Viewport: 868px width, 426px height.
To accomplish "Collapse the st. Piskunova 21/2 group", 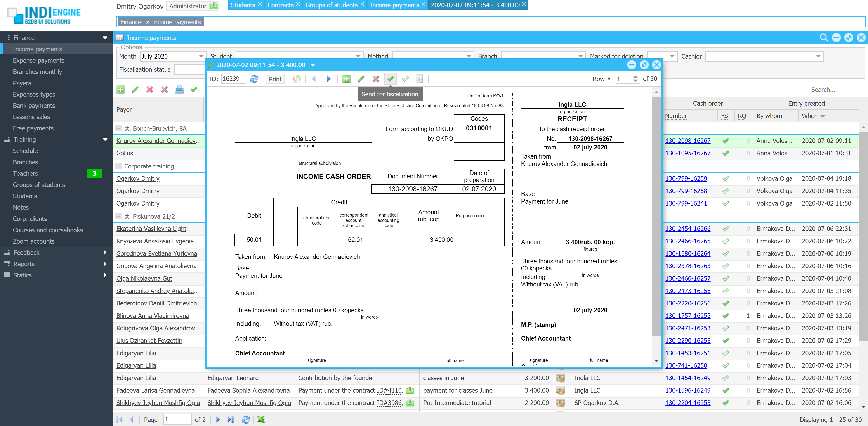I will pos(119,216).
